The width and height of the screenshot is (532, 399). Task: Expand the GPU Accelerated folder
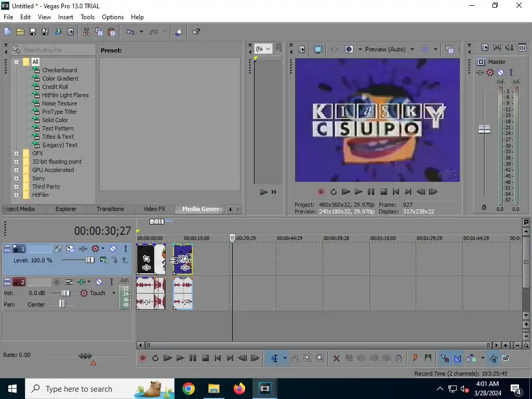pyautogui.click(x=16, y=170)
